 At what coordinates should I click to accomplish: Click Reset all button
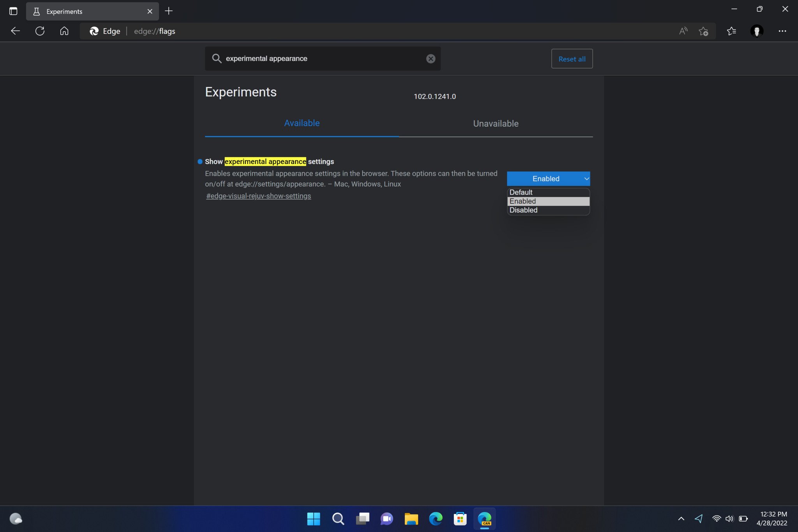[x=572, y=58]
